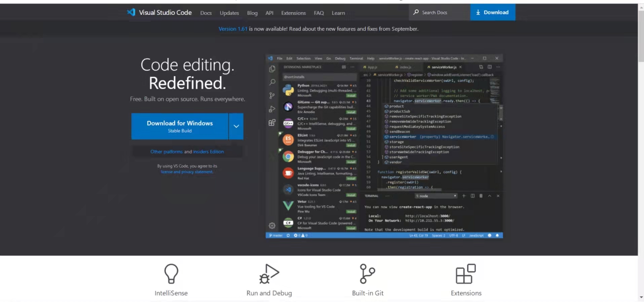The width and height of the screenshot is (644, 302).
Task: Open the Other platforms link
Action: (x=166, y=152)
